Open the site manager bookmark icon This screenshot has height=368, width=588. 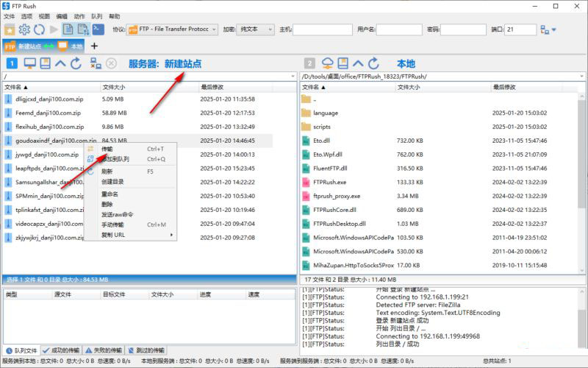10,29
